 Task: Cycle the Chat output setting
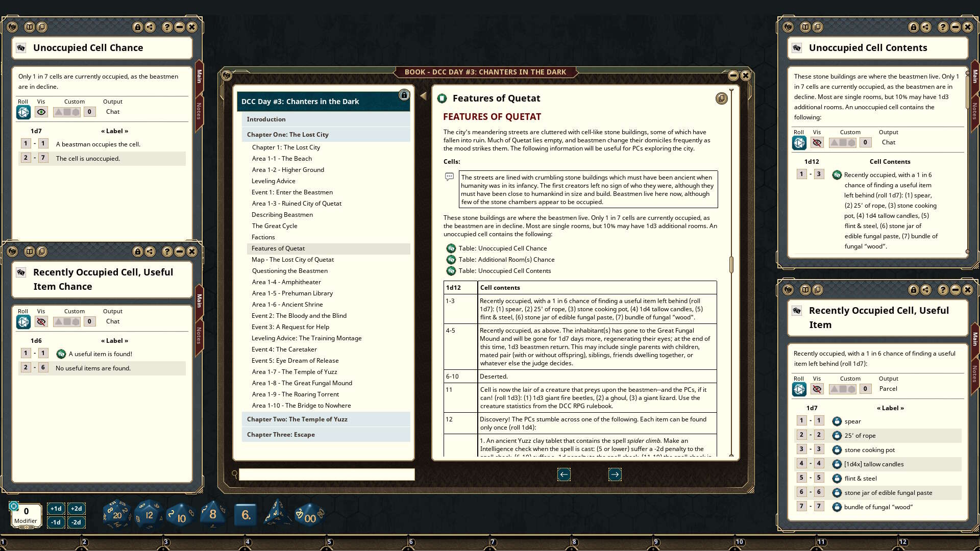[x=112, y=112]
